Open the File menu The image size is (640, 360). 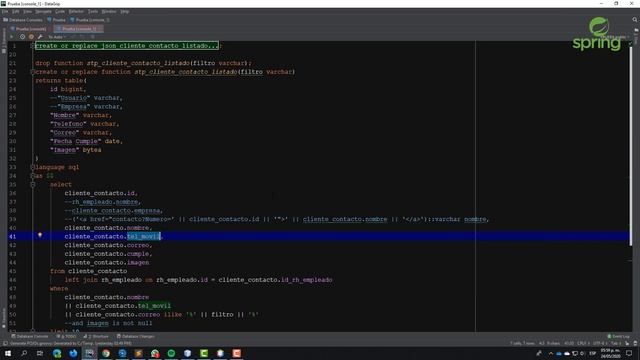[5, 11]
